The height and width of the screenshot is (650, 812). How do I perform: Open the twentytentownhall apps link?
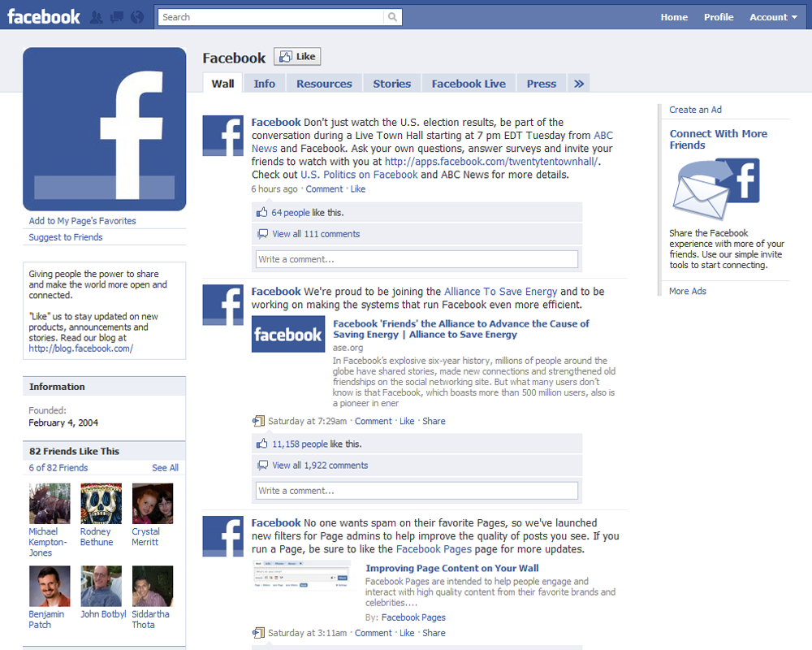[x=491, y=161]
